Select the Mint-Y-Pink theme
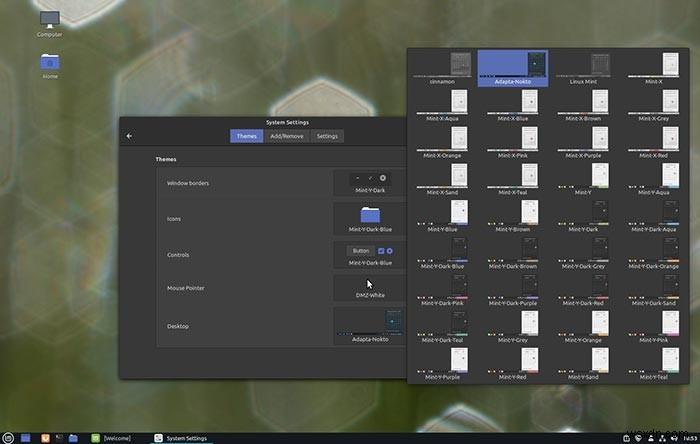This screenshot has width=700, height=444. tap(654, 328)
